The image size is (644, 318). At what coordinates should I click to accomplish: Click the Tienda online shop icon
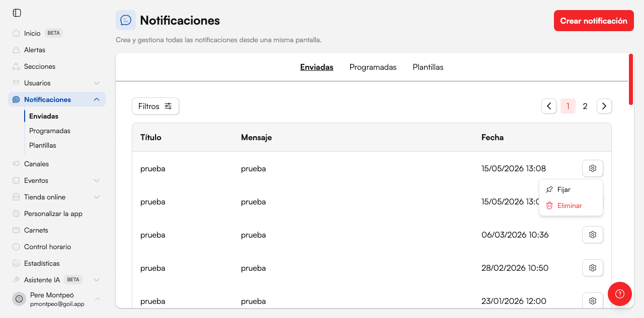tap(16, 197)
